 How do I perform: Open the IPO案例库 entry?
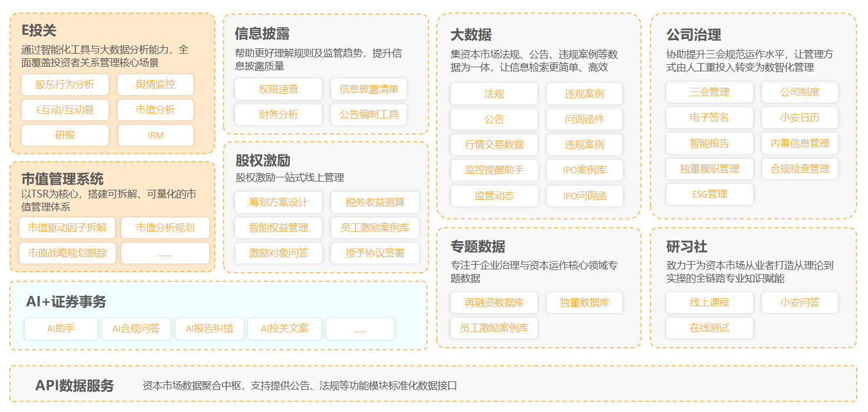coord(584,170)
